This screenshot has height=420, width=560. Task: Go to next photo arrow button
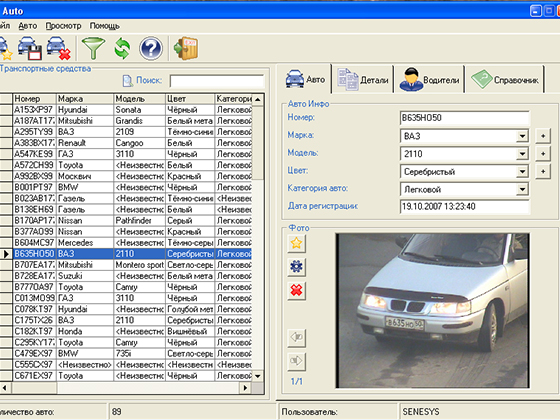click(296, 361)
